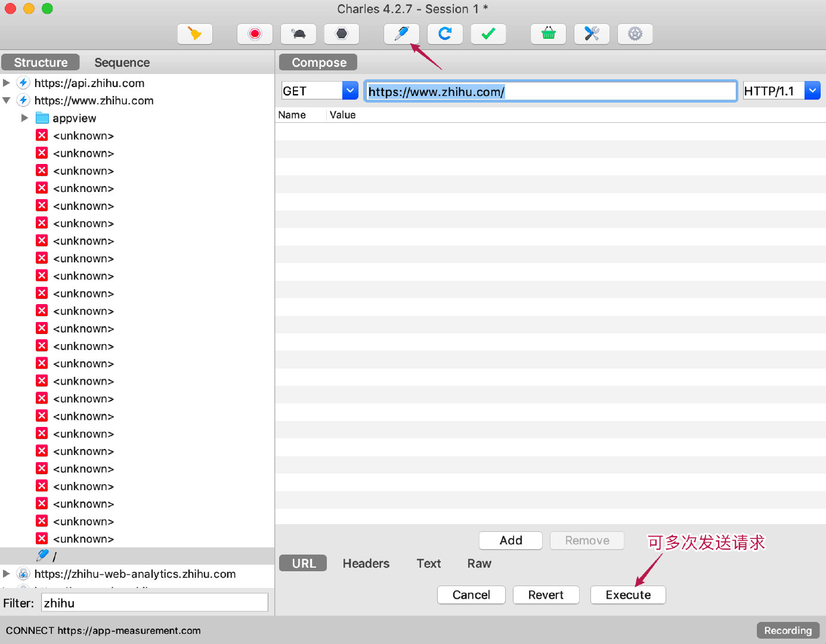Open the Text tab

tap(429, 563)
